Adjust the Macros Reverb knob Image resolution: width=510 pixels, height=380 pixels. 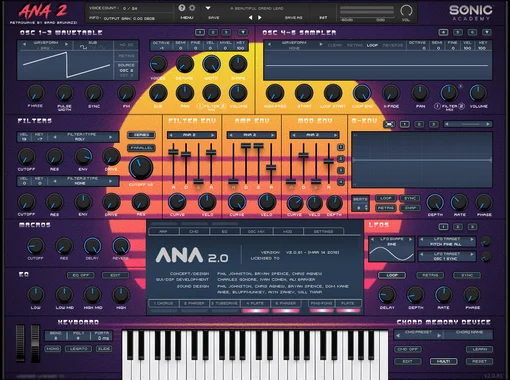point(121,246)
